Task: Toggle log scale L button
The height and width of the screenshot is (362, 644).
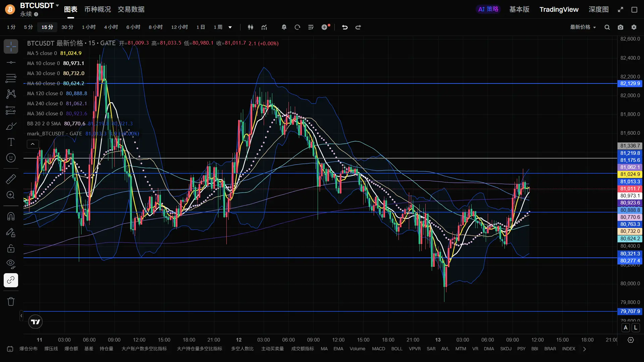Action: coord(636,327)
